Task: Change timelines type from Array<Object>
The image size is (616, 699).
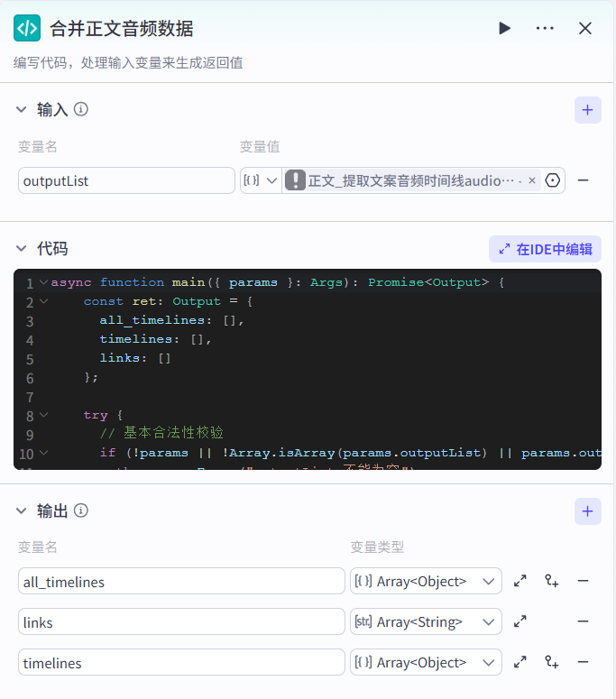Action: point(426,662)
